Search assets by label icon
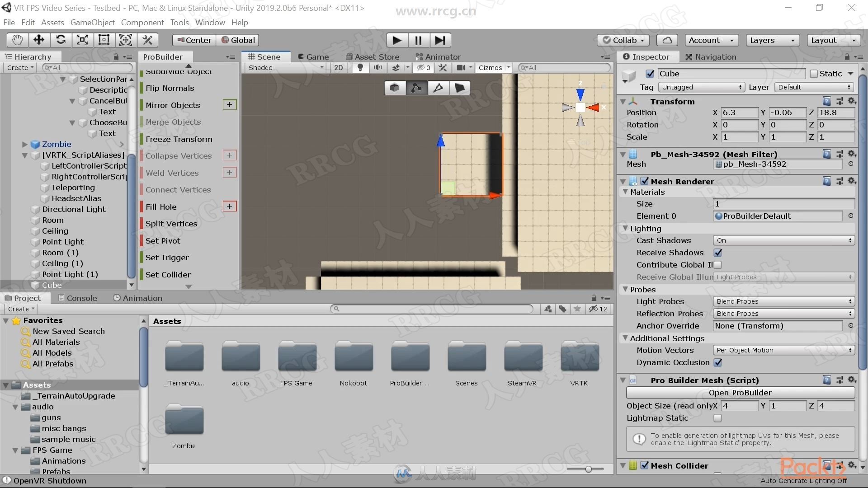This screenshot has height=488, width=868. [562, 309]
